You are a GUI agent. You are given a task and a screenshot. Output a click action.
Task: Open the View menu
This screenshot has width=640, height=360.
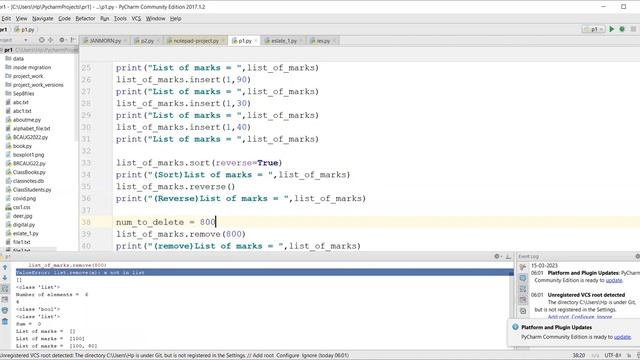click(21, 18)
